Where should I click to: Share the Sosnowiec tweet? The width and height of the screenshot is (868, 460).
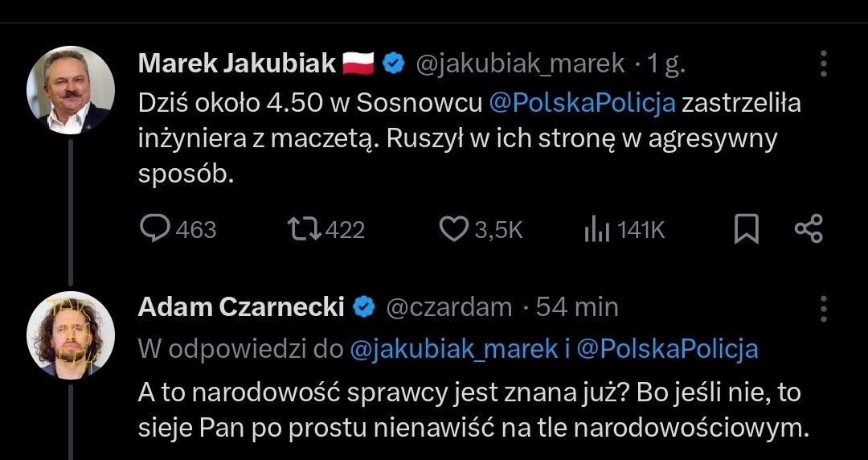pos(808,229)
